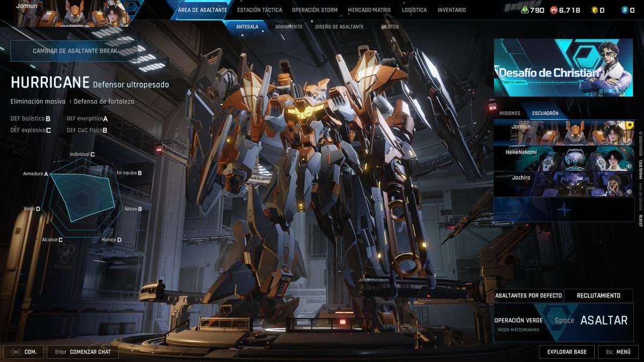This screenshot has width=644, height=362.
Task: Click the Defensor ultrapesado label
Action: [131, 85]
